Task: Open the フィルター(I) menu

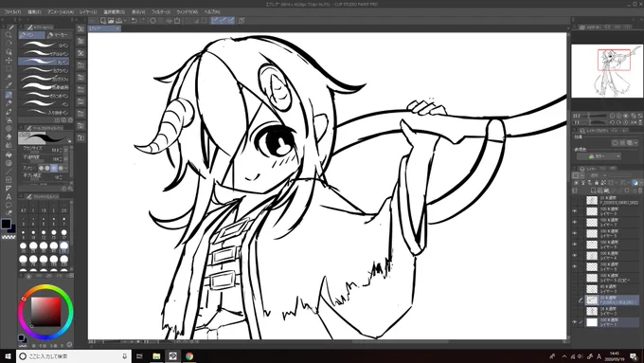Action: (161, 12)
